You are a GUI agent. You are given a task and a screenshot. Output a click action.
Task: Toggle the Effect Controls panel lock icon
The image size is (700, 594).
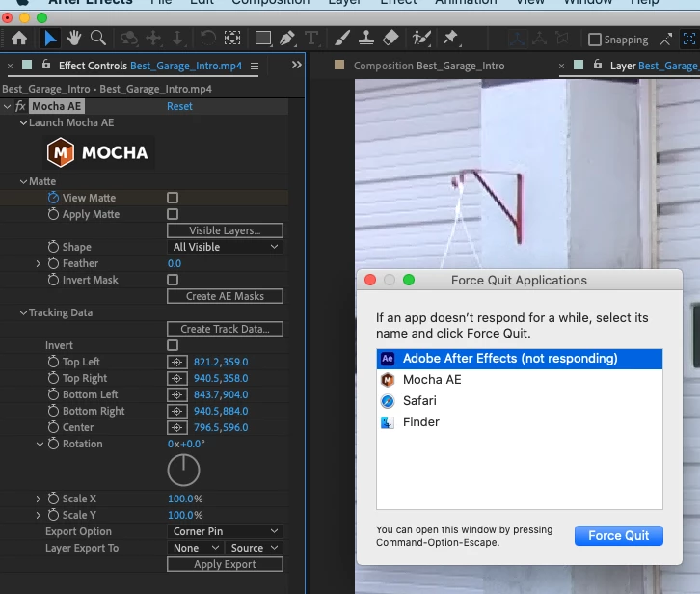click(46, 66)
